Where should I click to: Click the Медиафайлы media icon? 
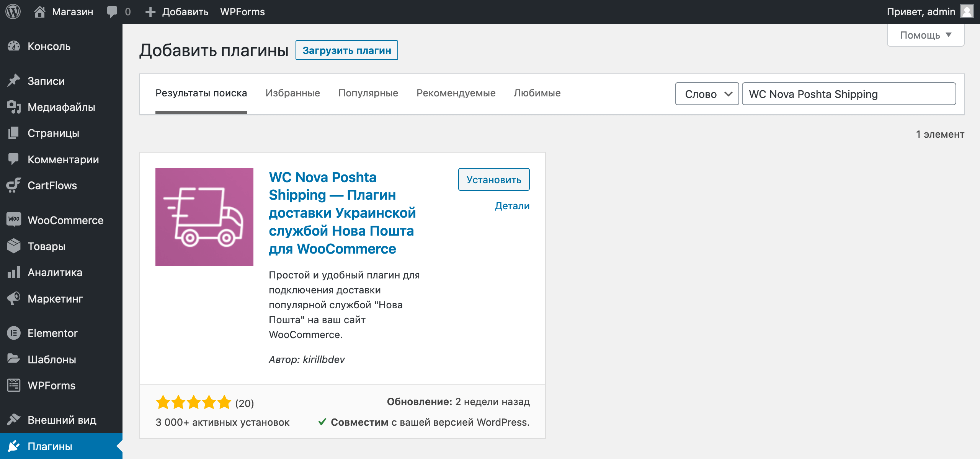point(14,107)
